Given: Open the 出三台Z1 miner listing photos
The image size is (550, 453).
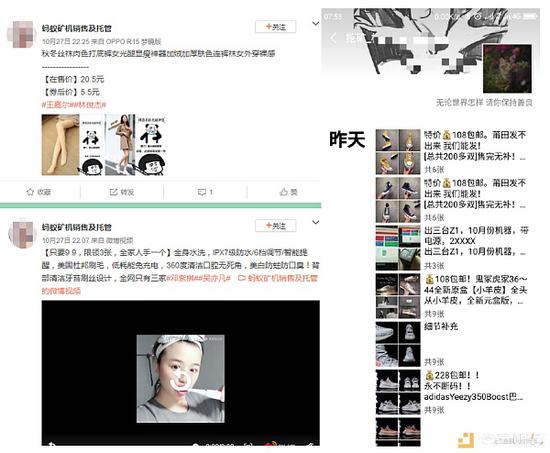Looking at the screenshot, I should [x=398, y=248].
